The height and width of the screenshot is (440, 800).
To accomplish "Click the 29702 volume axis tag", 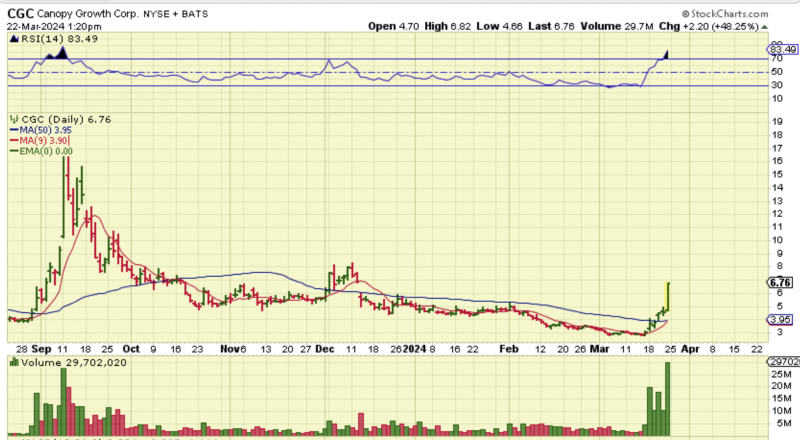I will 783,361.
